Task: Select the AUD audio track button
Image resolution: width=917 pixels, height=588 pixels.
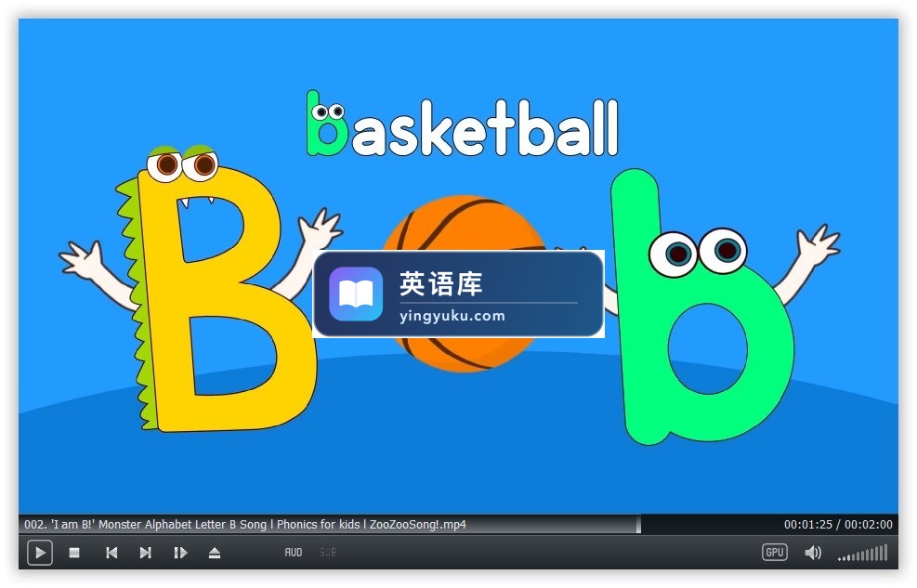Action: tap(294, 553)
